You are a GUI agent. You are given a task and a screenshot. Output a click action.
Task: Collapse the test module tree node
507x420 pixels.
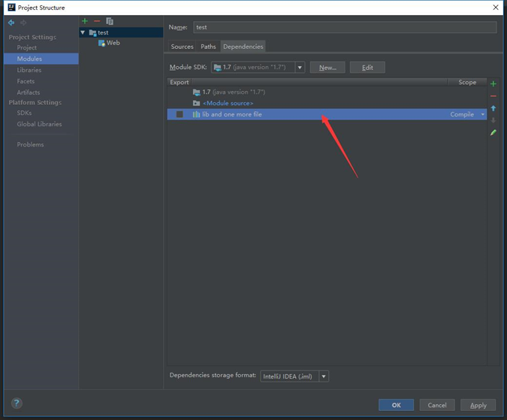(83, 32)
